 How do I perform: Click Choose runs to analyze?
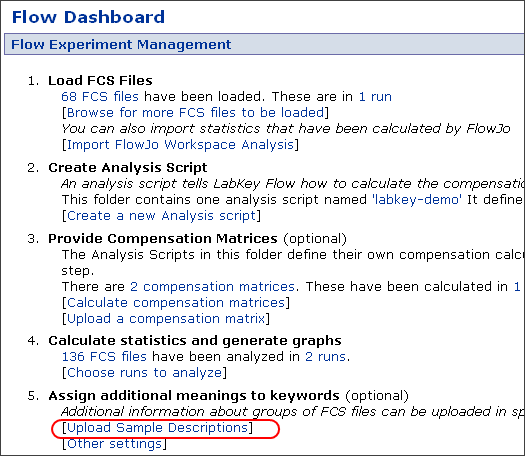(x=144, y=373)
